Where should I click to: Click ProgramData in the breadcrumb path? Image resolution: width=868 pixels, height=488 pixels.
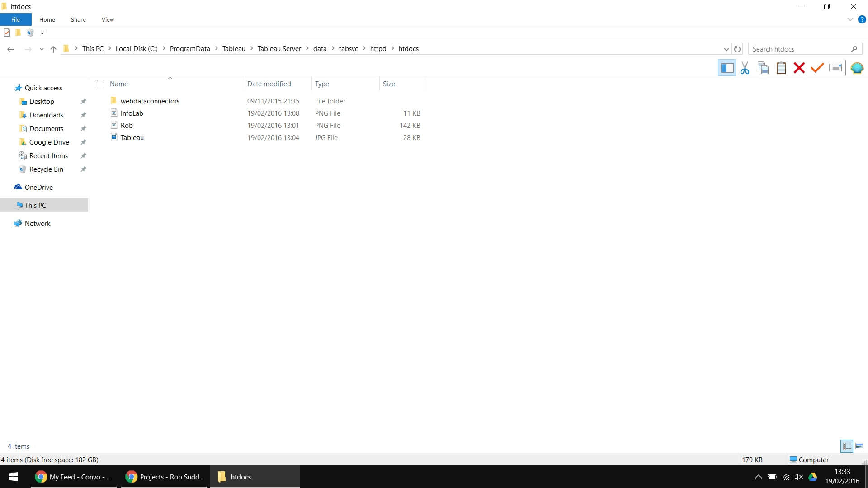point(189,49)
